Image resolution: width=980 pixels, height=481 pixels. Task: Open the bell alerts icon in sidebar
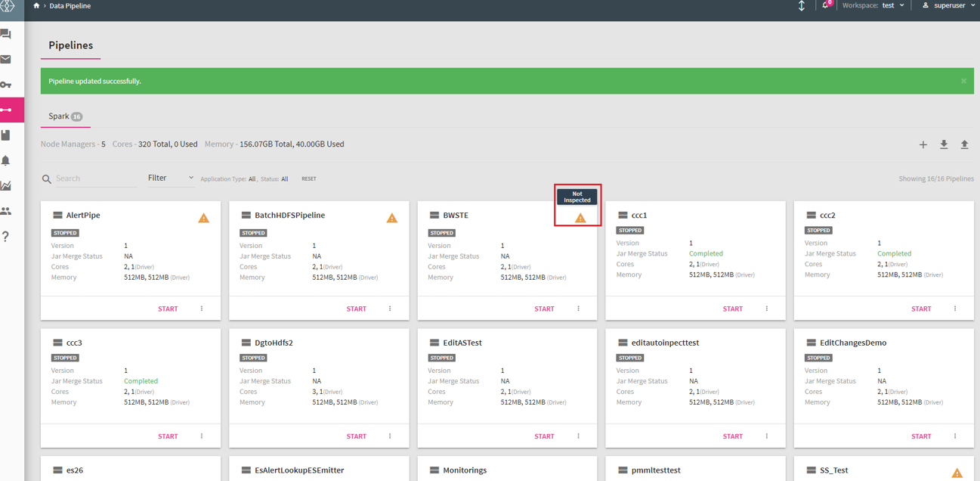coord(6,160)
